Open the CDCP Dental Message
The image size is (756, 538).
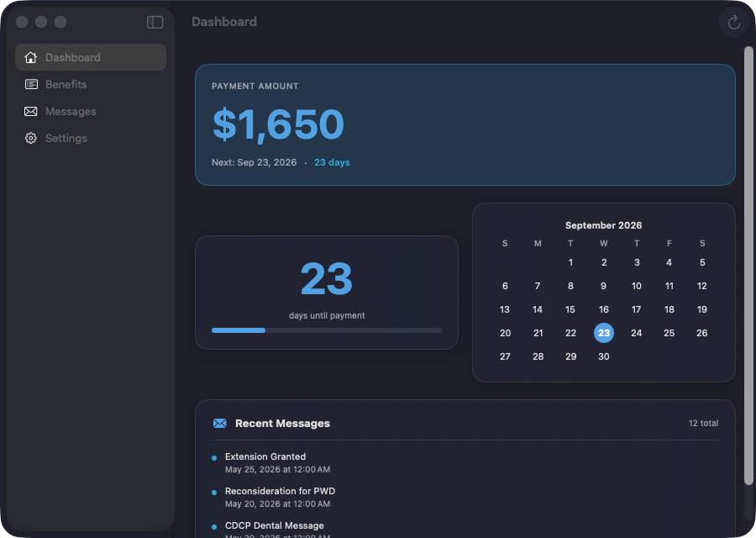[465, 529]
